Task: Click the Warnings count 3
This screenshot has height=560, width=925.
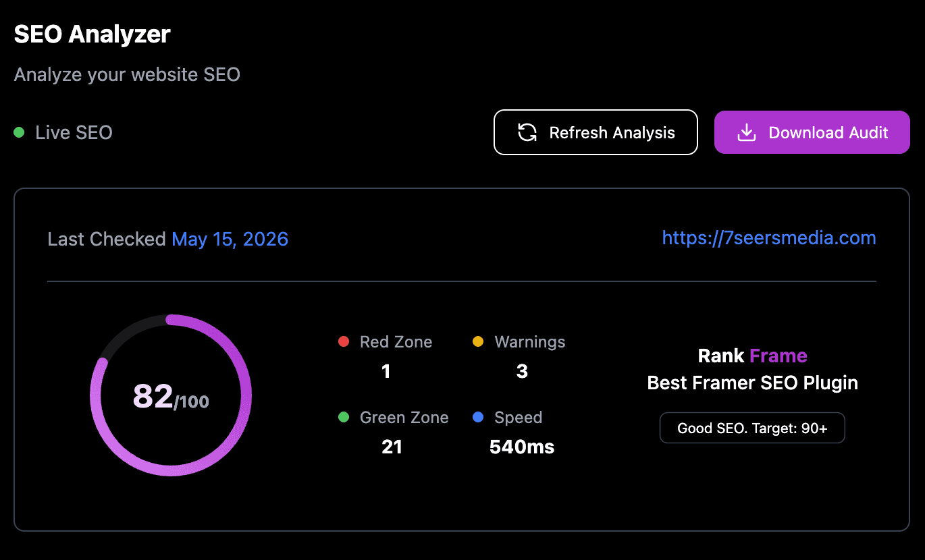Action: [522, 371]
